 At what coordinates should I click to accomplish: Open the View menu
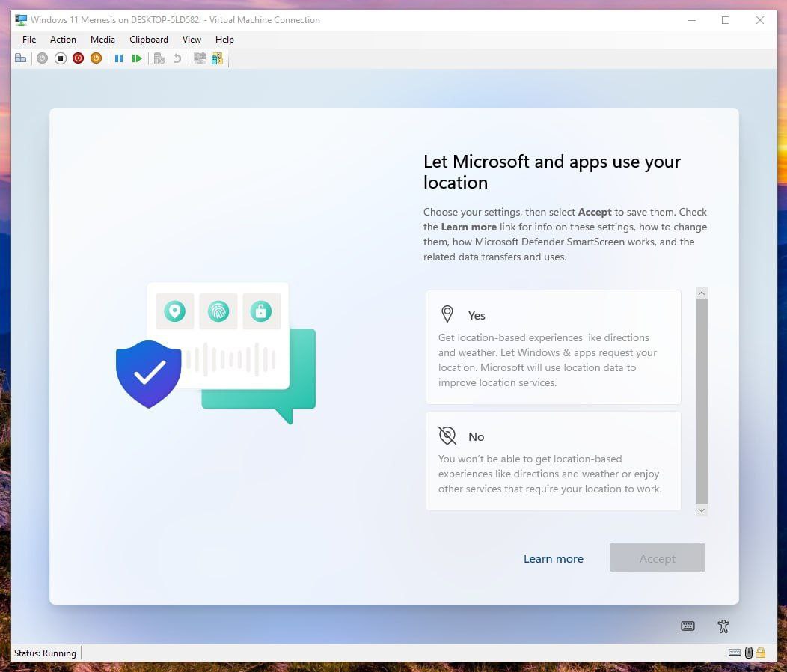pyautogui.click(x=192, y=39)
